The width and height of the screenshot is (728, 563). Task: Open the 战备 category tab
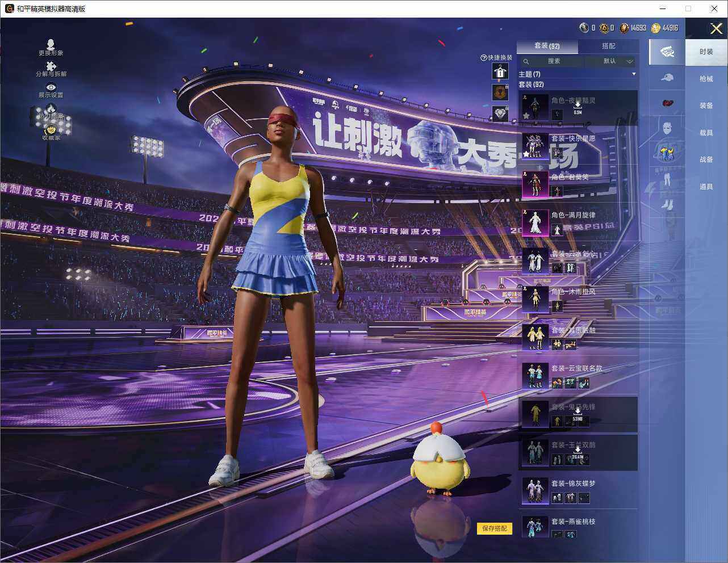coord(706,159)
